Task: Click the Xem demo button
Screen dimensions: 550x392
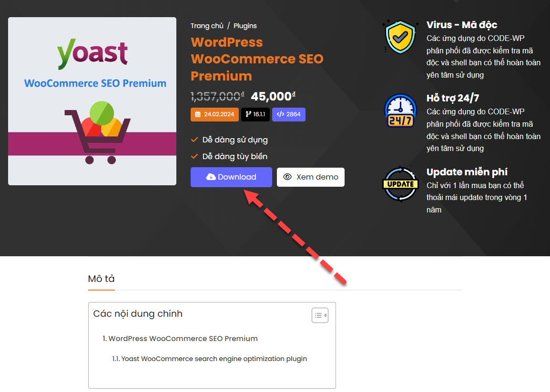Action: pos(311,177)
